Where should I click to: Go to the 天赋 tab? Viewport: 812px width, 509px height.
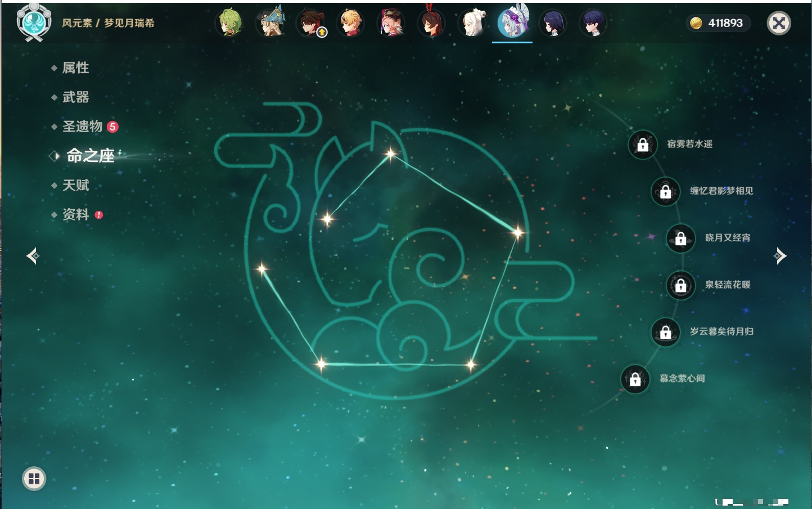pos(75,185)
